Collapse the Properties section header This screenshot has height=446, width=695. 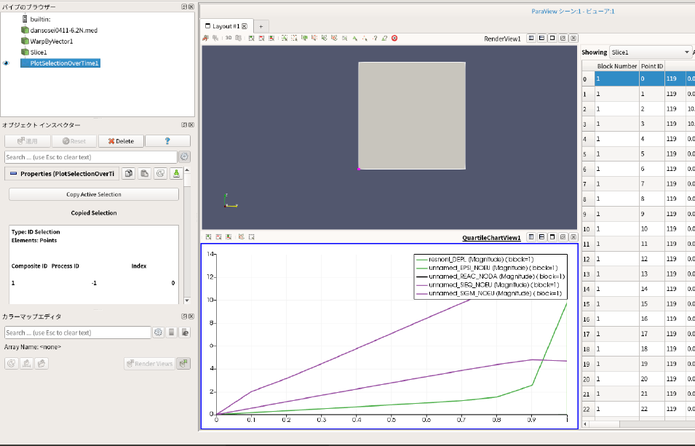(62, 173)
